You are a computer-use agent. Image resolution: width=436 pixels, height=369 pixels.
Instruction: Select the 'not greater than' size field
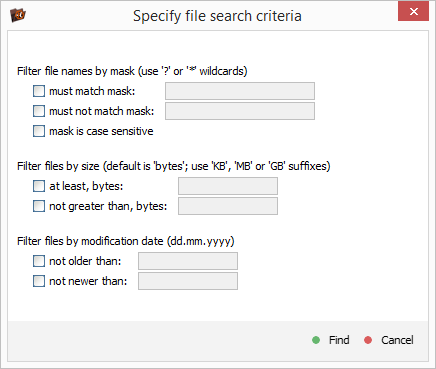(x=228, y=206)
